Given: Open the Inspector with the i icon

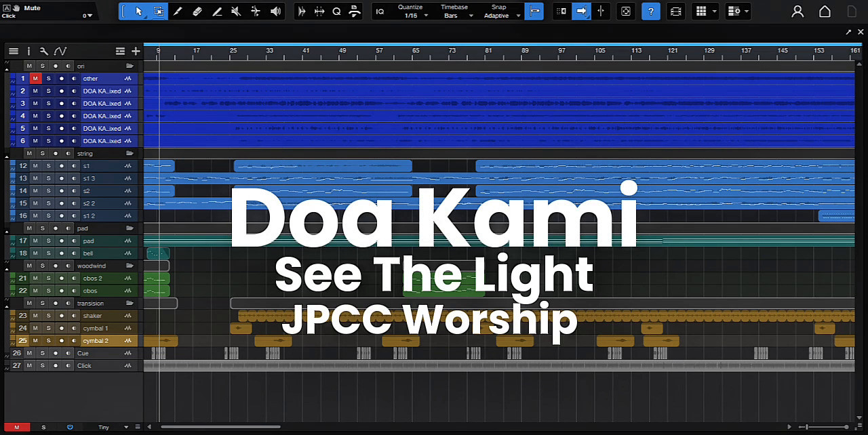Looking at the screenshot, I should tap(28, 51).
